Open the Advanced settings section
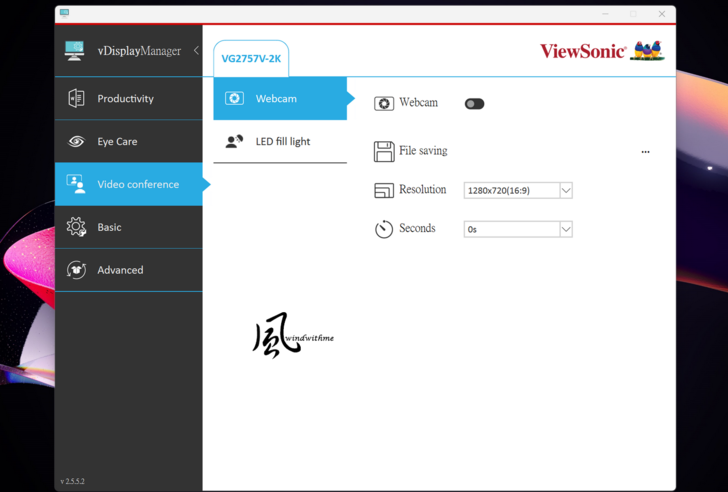Viewport: 728px width, 492px height. pyautogui.click(x=129, y=270)
